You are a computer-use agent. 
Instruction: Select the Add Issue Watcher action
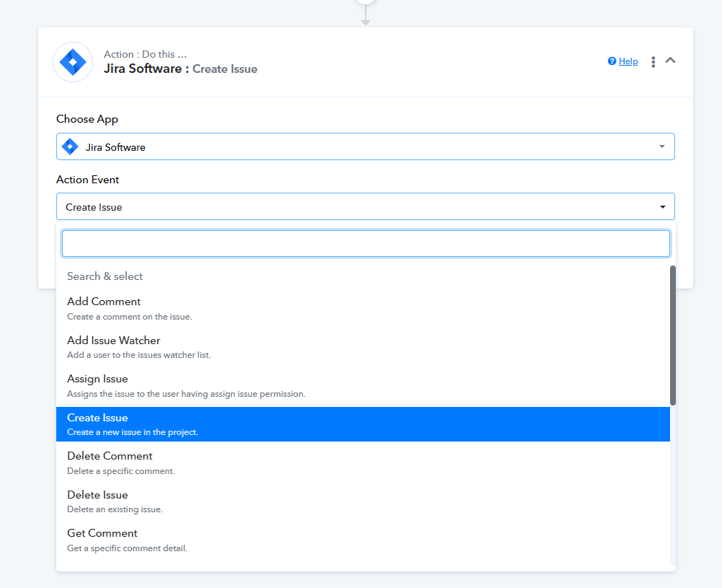(113, 341)
